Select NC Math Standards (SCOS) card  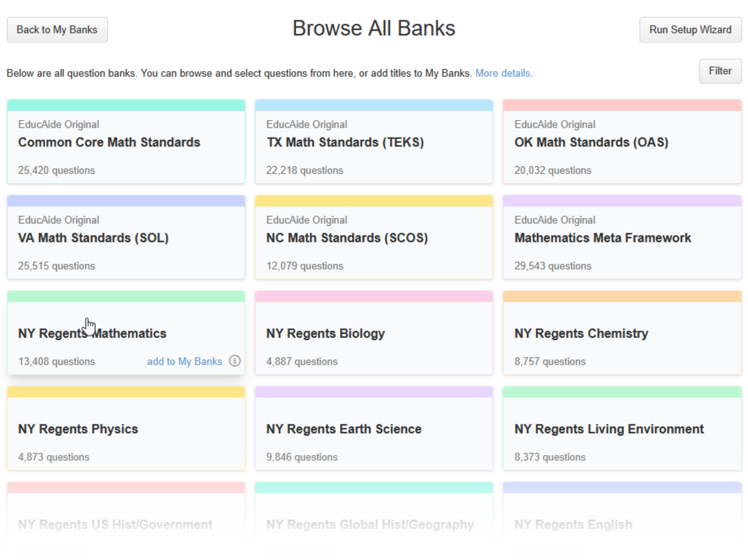click(x=374, y=237)
